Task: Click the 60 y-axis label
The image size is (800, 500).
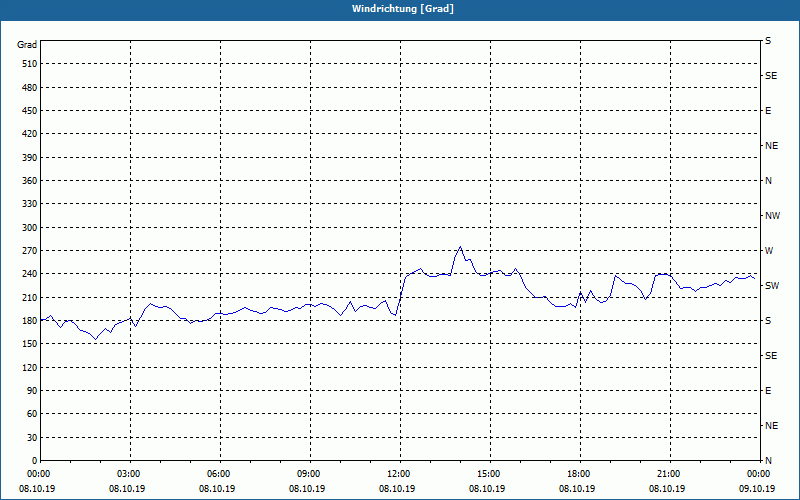Action: [32, 413]
